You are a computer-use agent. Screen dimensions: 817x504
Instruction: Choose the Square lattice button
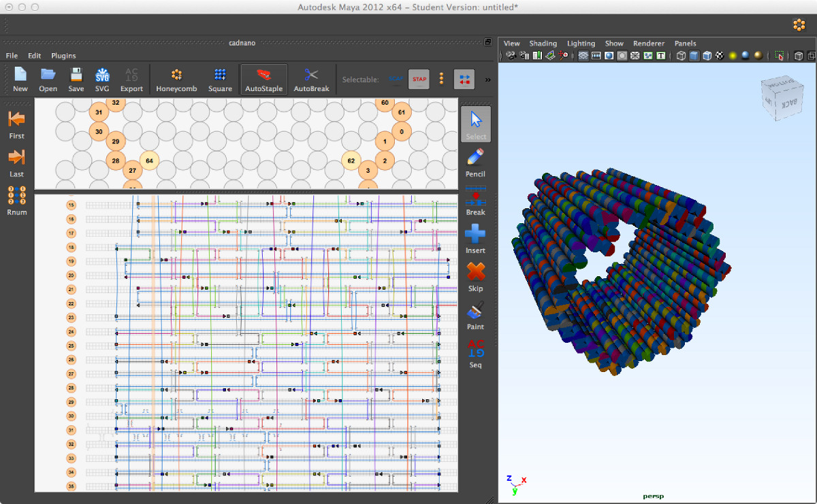(220, 80)
